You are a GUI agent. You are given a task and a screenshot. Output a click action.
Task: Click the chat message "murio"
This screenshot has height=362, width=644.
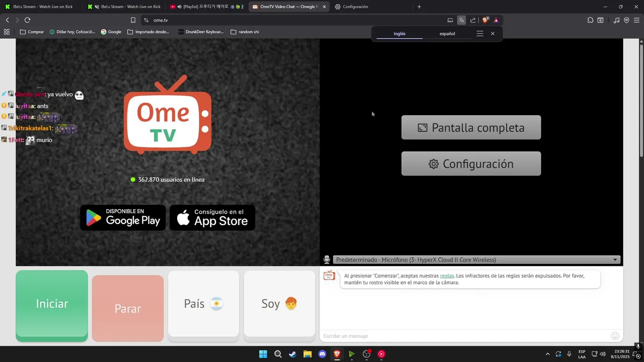tap(44, 140)
